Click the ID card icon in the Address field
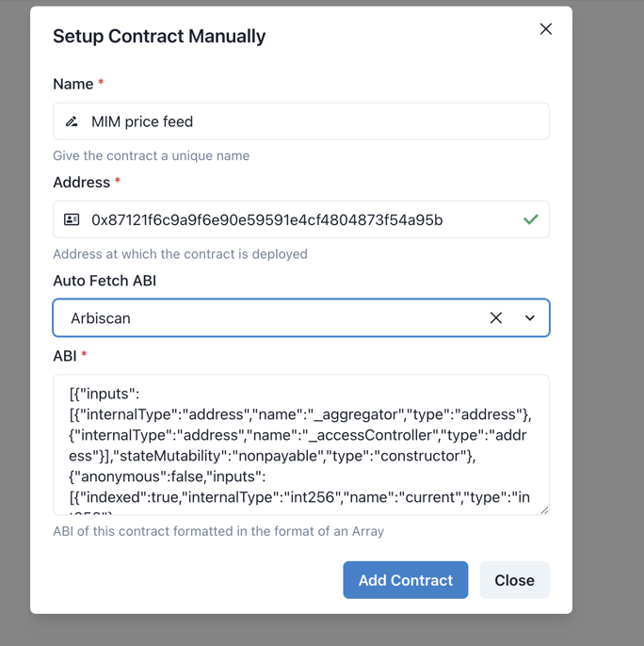Screen dimensions: 644x646 [x=72, y=219]
